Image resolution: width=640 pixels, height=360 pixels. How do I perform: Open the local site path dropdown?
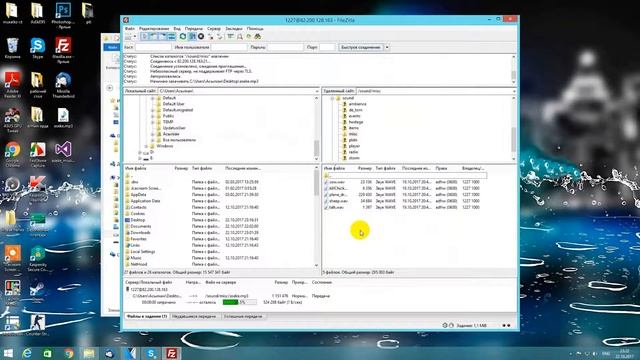pos(317,91)
